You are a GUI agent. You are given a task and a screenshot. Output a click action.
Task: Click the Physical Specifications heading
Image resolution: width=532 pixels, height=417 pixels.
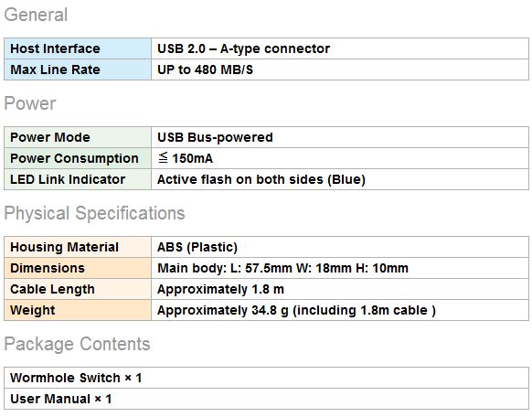pyautogui.click(x=94, y=213)
